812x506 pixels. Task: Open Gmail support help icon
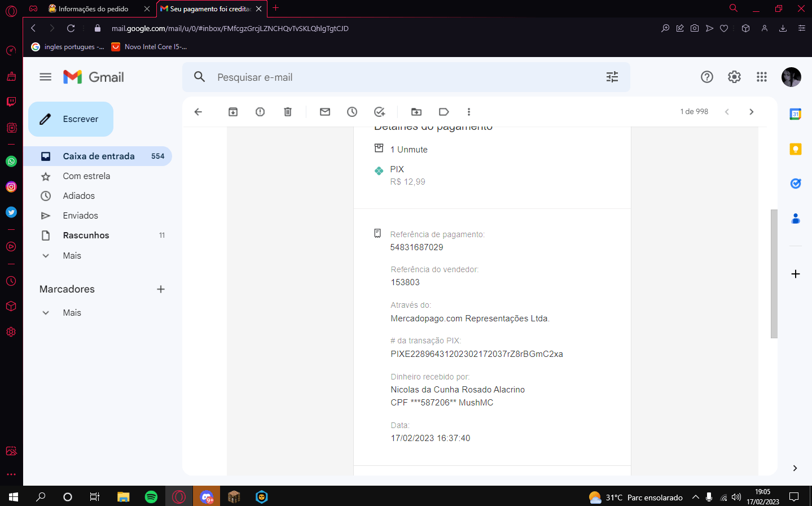pos(707,77)
